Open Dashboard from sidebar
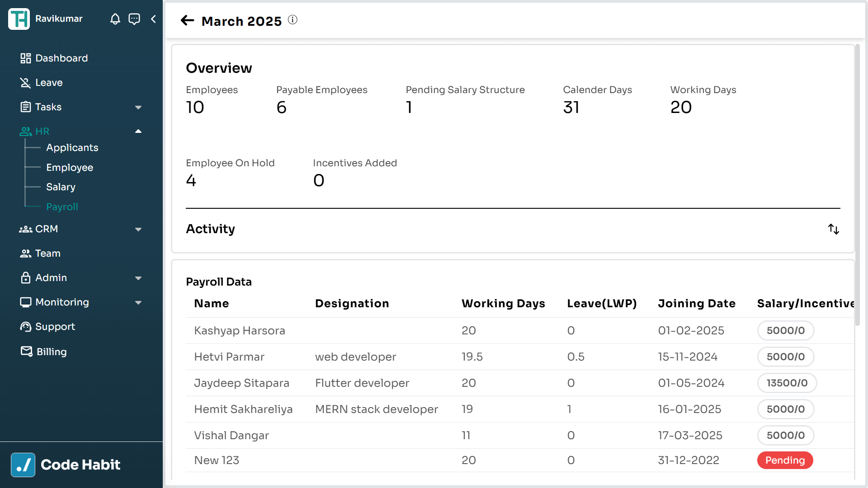868x488 pixels. coord(61,58)
